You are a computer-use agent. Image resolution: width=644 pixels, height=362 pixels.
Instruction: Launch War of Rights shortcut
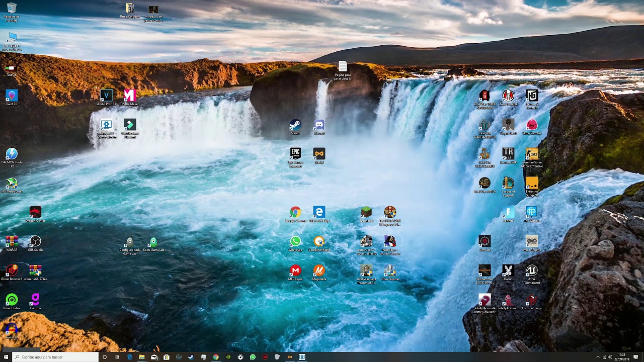(532, 243)
